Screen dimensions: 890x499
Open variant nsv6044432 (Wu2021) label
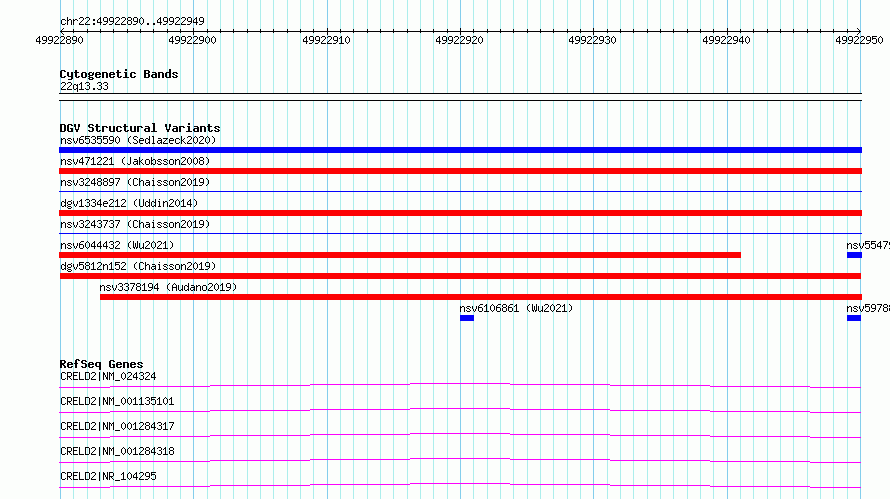(117, 245)
